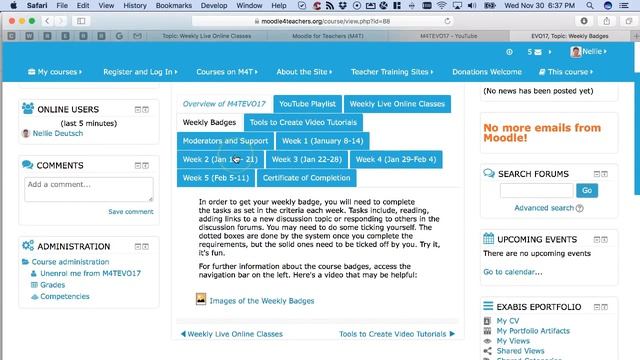Click the Exabis ePortfolio list icon

point(488,306)
